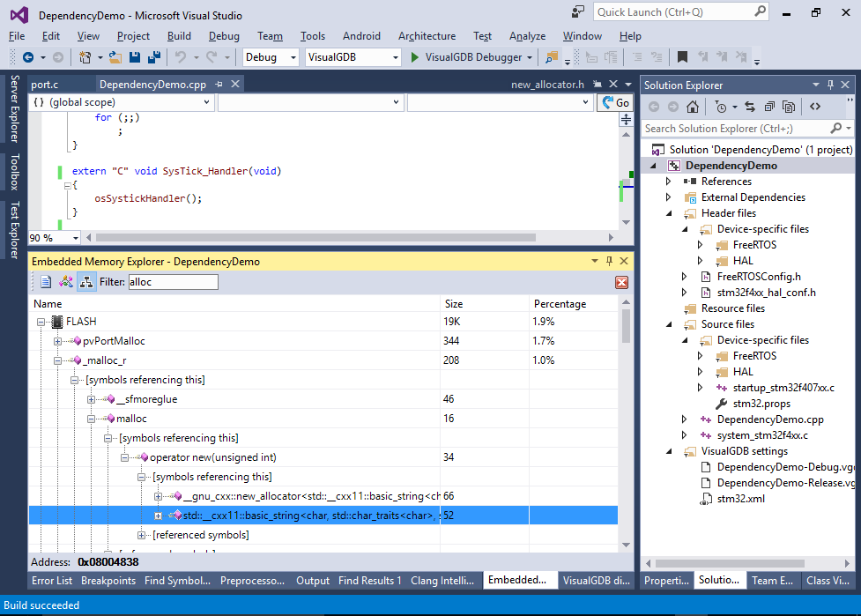
Task: Switch to the Error List tab
Action: (x=52, y=581)
